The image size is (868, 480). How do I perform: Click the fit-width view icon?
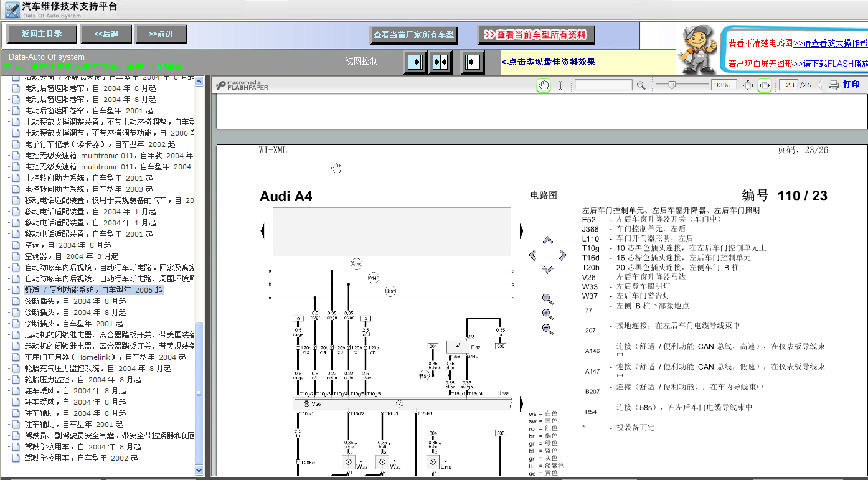tap(765, 85)
